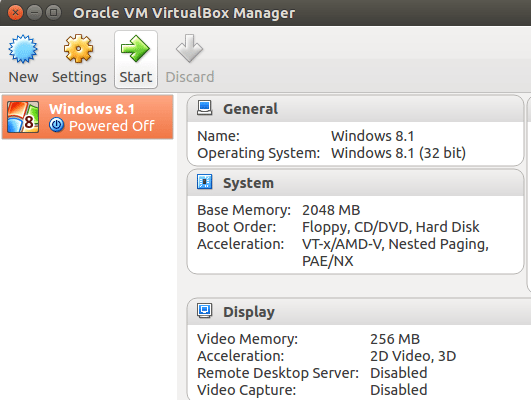Click the System section chip icon
This screenshot has width=531, height=400.
click(205, 182)
